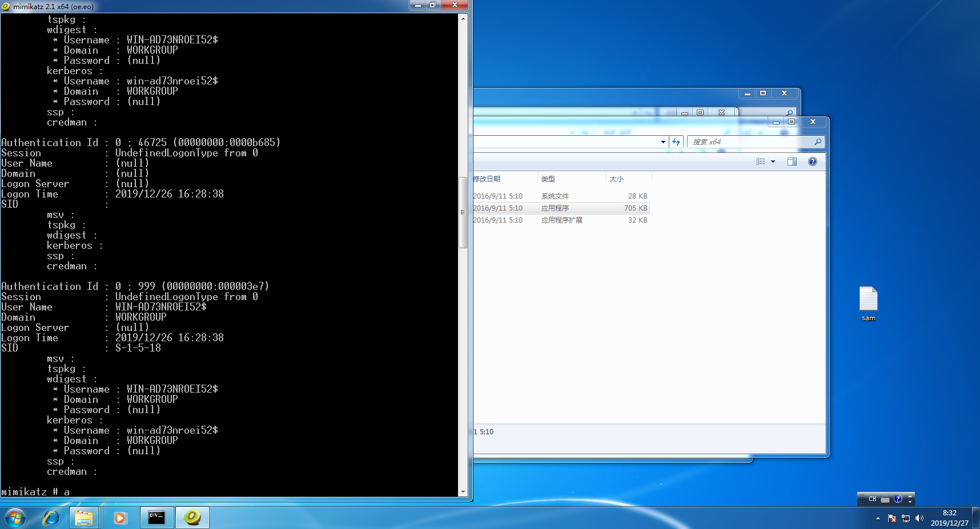Click the CH input language indicator
Image resolution: width=980 pixels, height=529 pixels.
click(873, 499)
